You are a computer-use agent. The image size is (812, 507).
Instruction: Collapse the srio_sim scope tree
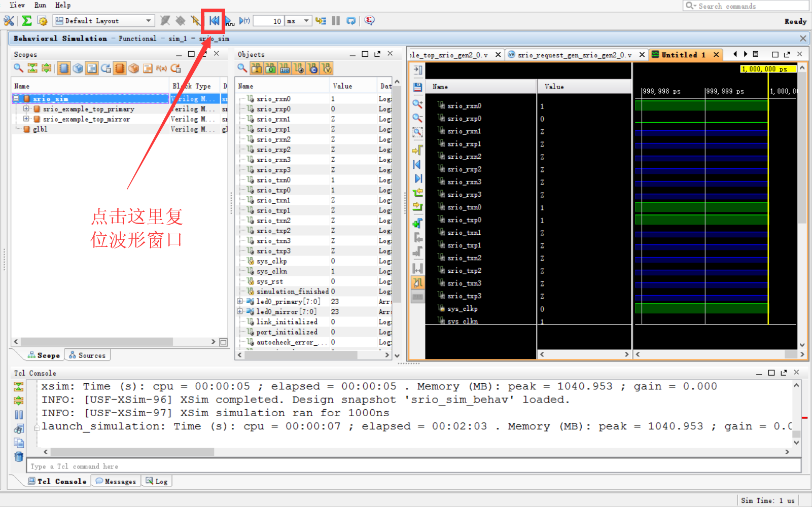coord(16,98)
